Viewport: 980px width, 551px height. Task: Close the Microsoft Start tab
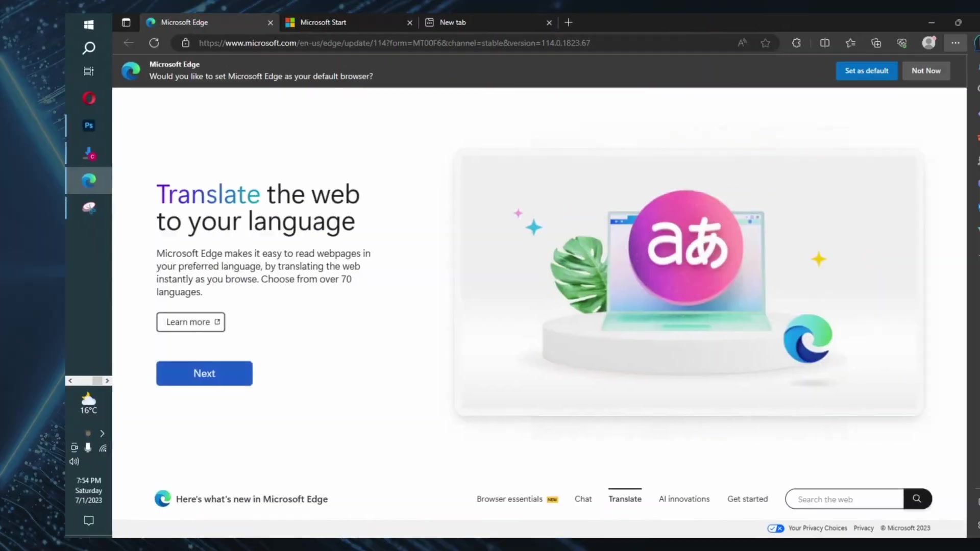tap(409, 22)
